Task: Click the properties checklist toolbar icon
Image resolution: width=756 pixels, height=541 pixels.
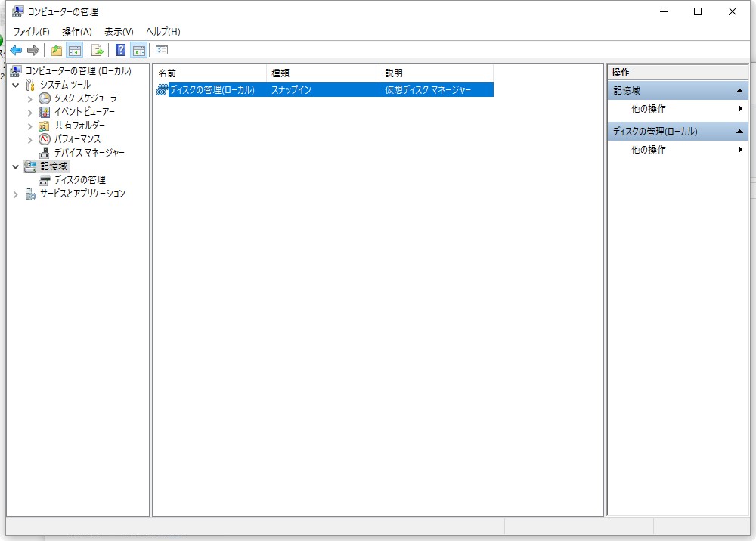Action: [162, 50]
